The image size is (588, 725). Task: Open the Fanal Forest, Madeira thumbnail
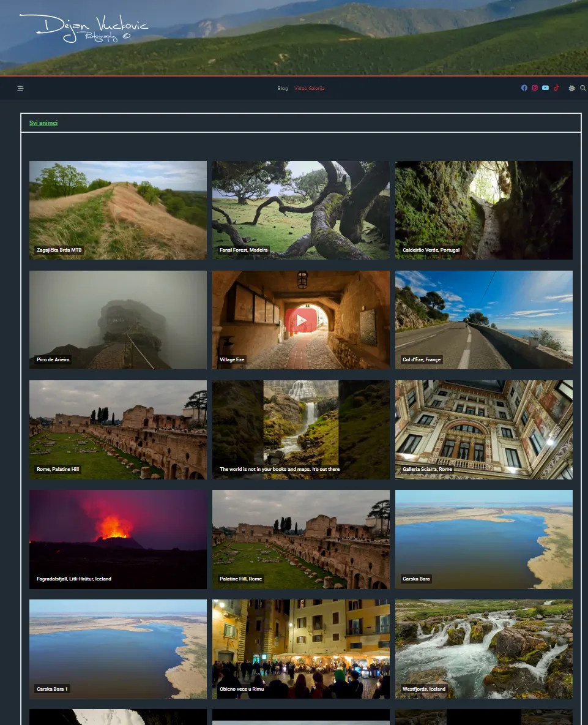[x=300, y=210]
